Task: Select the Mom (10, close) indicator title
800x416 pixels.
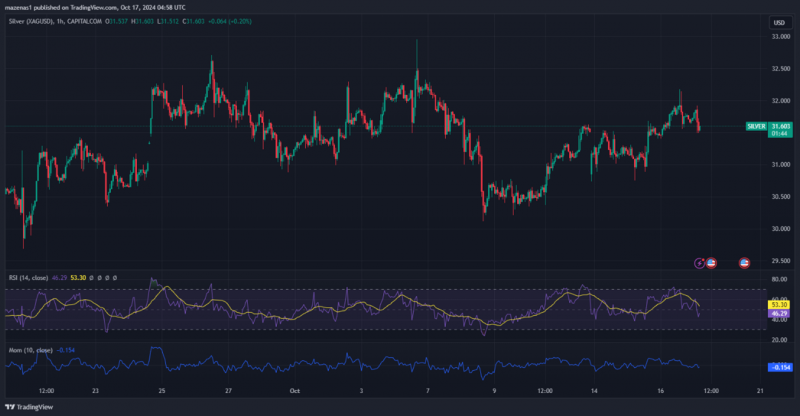Action: click(x=31, y=350)
